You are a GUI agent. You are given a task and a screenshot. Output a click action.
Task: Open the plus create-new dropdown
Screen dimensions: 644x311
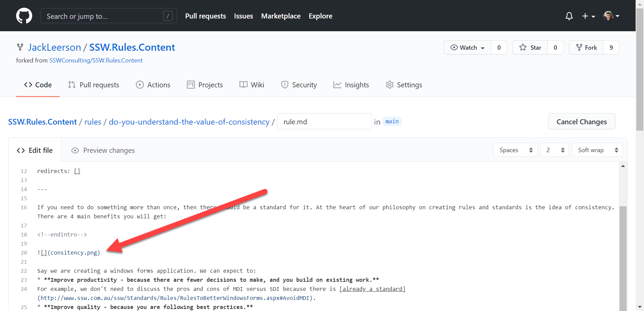(588, 16)
